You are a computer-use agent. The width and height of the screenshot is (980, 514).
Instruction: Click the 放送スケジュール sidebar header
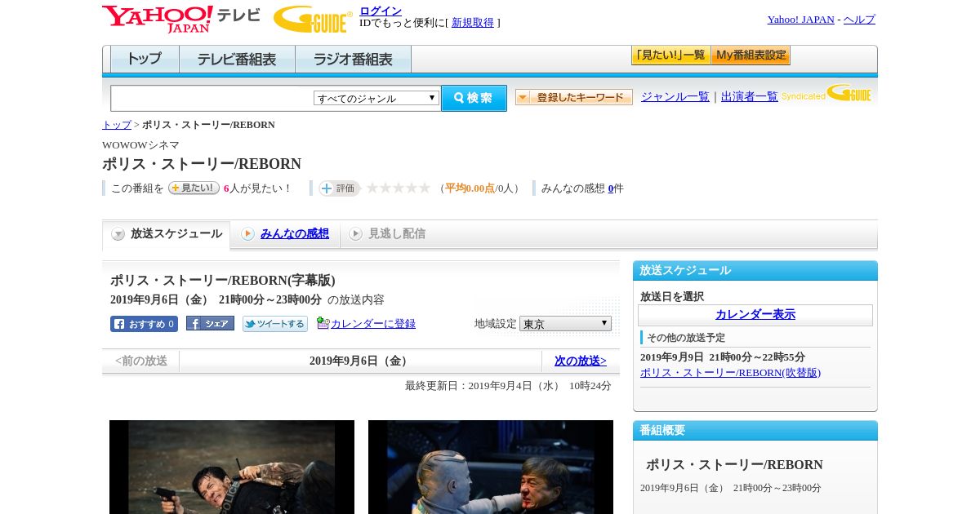click(x=755, y=271)
